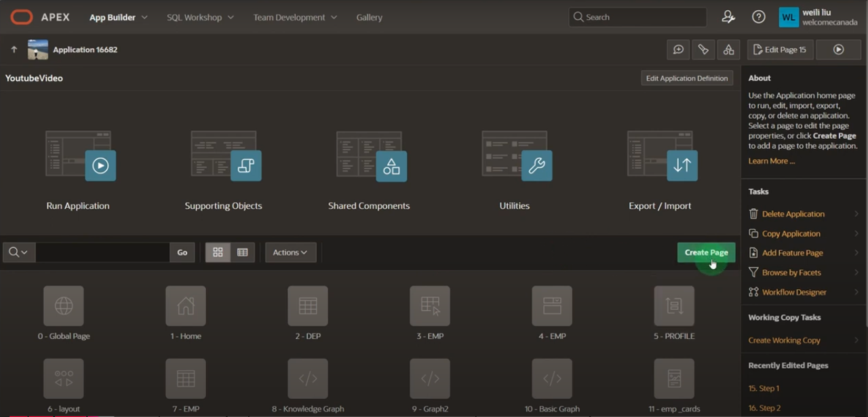The image size is (868, 417).
Task: Open the Run Application icon
Action: point(81,156)
